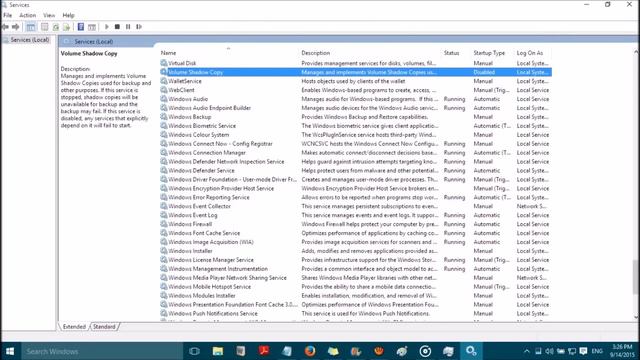Open the Windows Start button
Screen dimensions: 640x360
[x=10, y=351]
